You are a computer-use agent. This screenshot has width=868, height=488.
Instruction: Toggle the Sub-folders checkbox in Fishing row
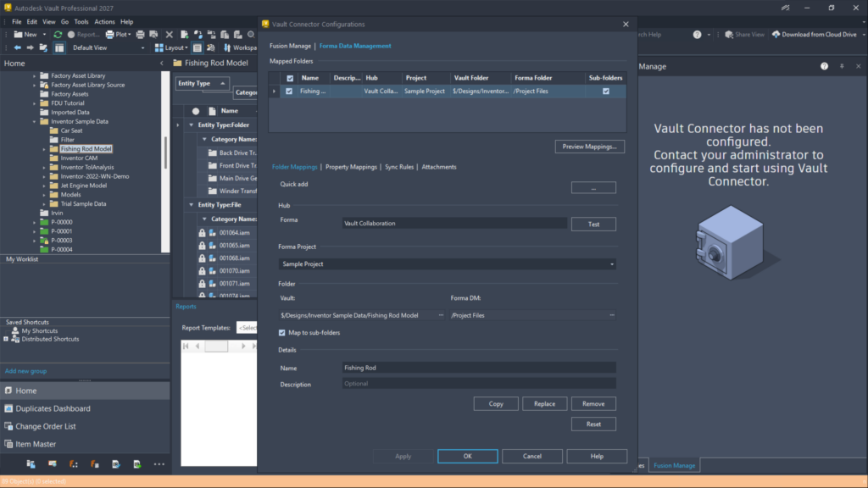[606, 91]
